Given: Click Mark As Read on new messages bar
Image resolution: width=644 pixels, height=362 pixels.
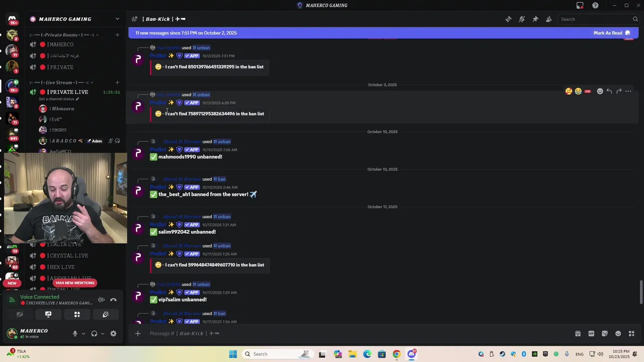Looking at the screenshot, I should (x=612, y=33).
